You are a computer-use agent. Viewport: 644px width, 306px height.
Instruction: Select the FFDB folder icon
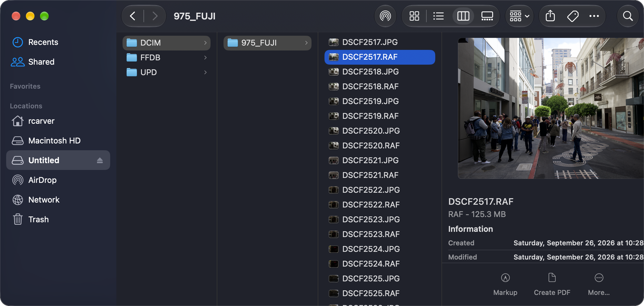pos(132,58)
